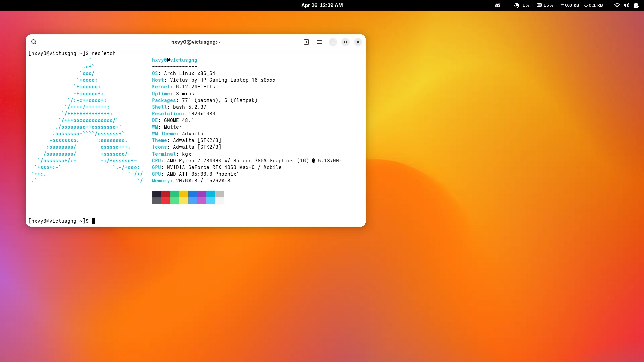This screenshot has height=362, width=644.
Task: Click the 1% CPU usage value
Action: pyautogui.click(x=526, y=5)
